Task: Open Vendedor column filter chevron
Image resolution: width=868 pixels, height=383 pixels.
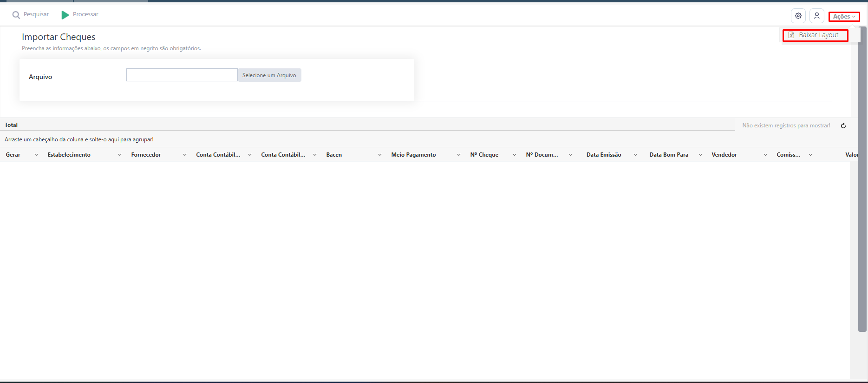Action: (765, 155)
